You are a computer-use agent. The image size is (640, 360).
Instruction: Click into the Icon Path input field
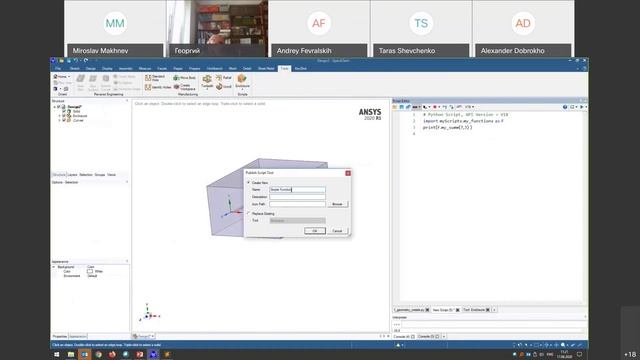[x=298, y=204]
